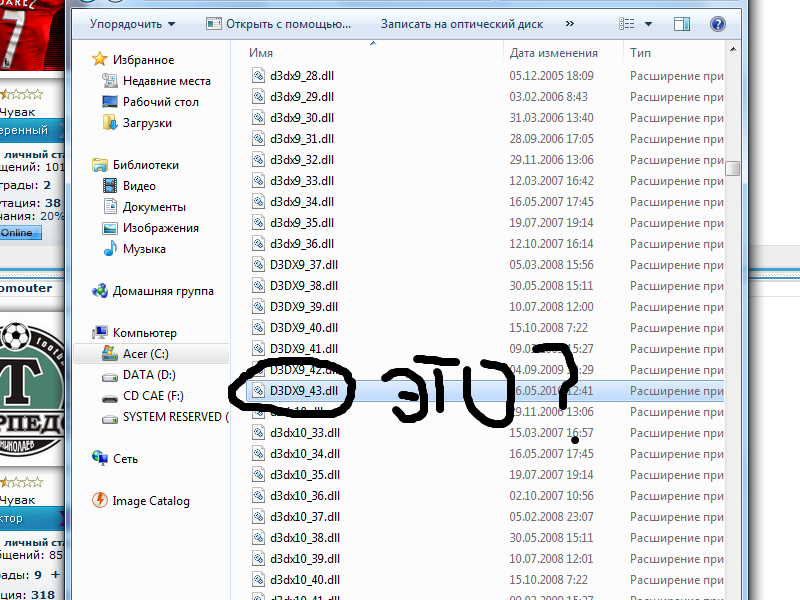Select Рабочий стол in the sidebar

click(x=160, y=102)
